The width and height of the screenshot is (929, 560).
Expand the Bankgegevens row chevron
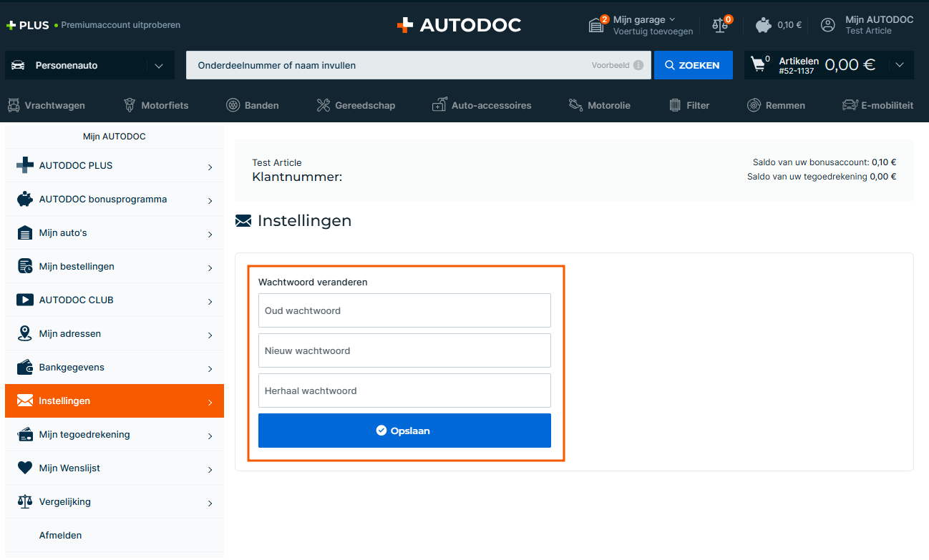(210, 369)
